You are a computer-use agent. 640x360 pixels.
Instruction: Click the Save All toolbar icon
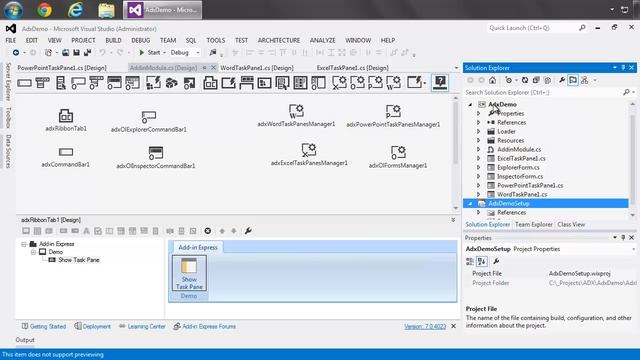click(x=87, y=53)
